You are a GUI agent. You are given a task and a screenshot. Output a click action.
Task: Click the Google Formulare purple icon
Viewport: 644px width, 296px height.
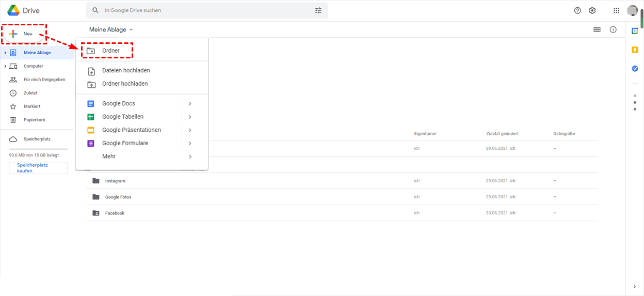click(91, 143)
